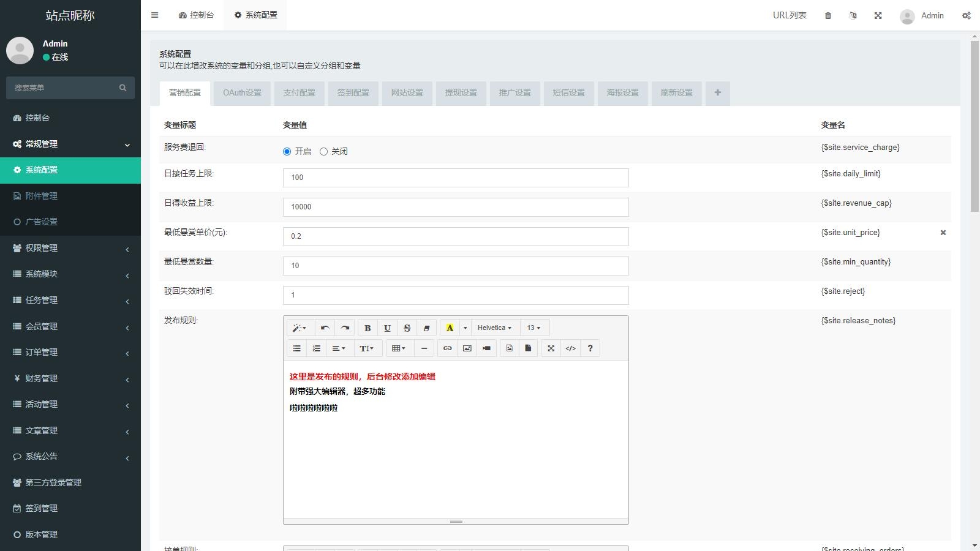Toggle the sidebar with hamburger icon

154,15
